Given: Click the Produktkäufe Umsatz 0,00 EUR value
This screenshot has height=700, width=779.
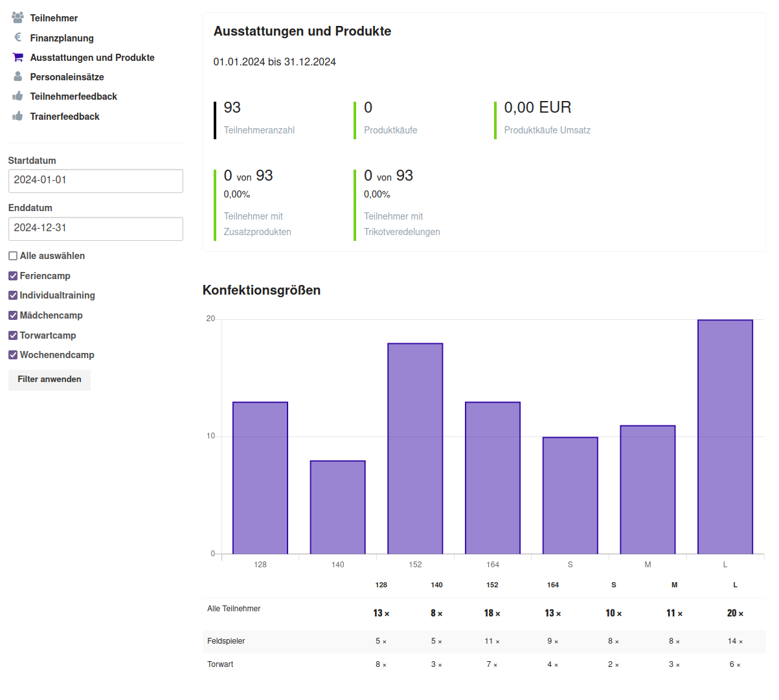Looking at the screenshot, I should click(x=537, y=107).
